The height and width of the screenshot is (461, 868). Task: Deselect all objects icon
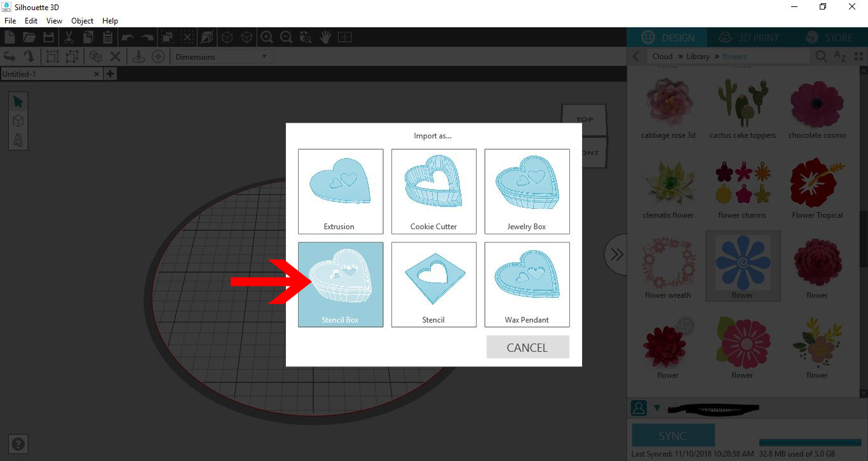[x=187, y=37]
